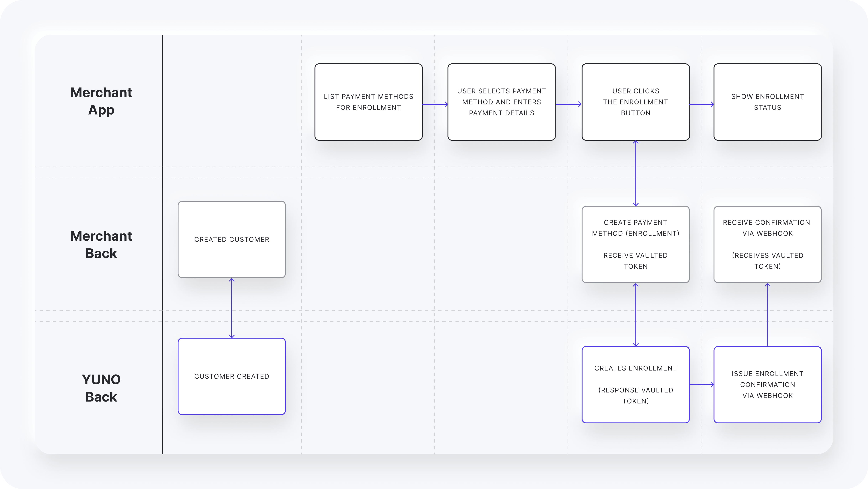
Task: Select the User Selects Payment Method box
Action: click(501, 102)
